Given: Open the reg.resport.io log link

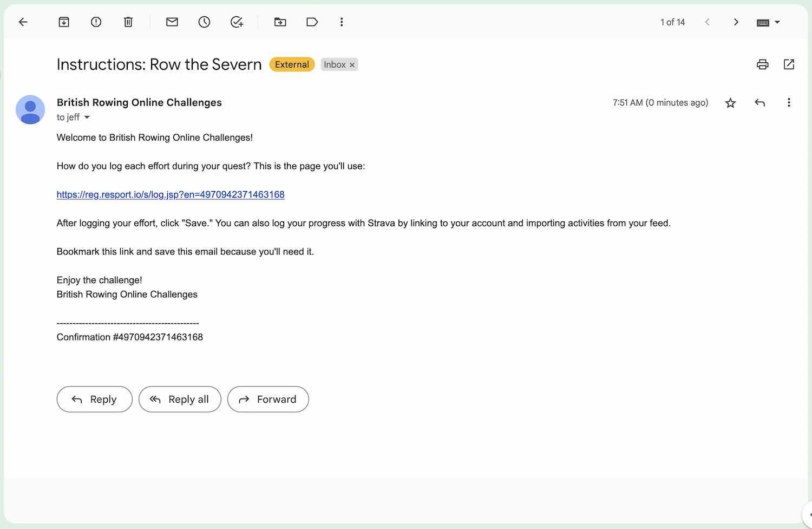Looking at the screenshot, I should tap(171, 194).
